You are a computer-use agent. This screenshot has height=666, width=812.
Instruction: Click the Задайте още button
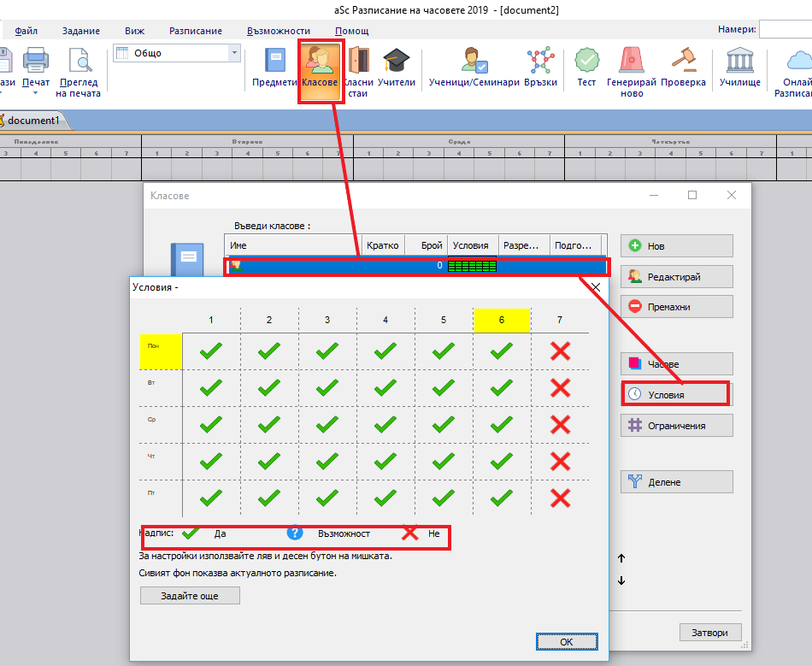190,596
